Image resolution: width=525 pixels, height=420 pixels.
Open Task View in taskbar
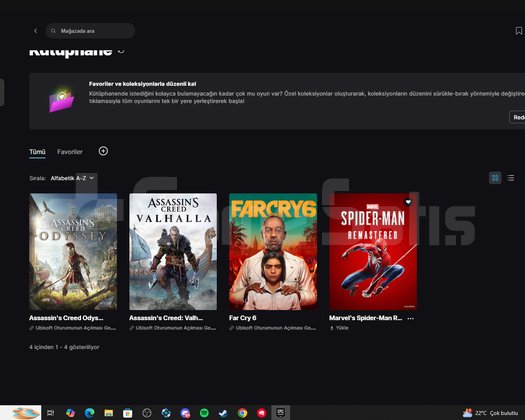(51, 413)
